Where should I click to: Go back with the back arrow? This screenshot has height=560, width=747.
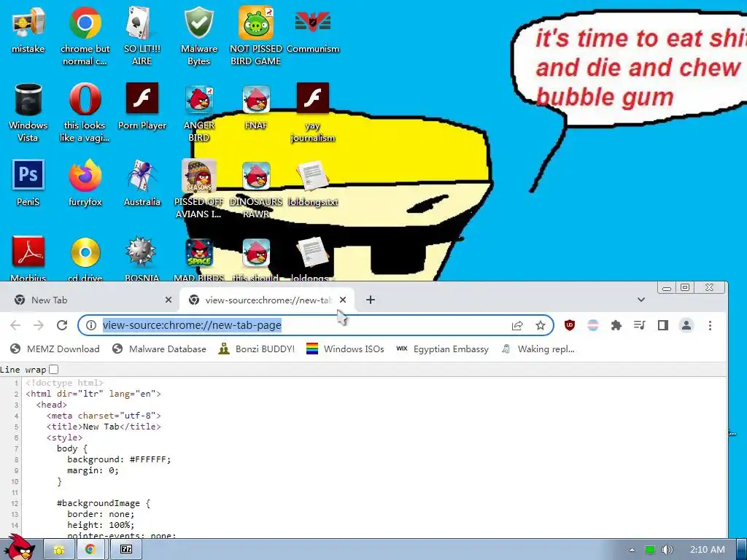click(15, 325)
